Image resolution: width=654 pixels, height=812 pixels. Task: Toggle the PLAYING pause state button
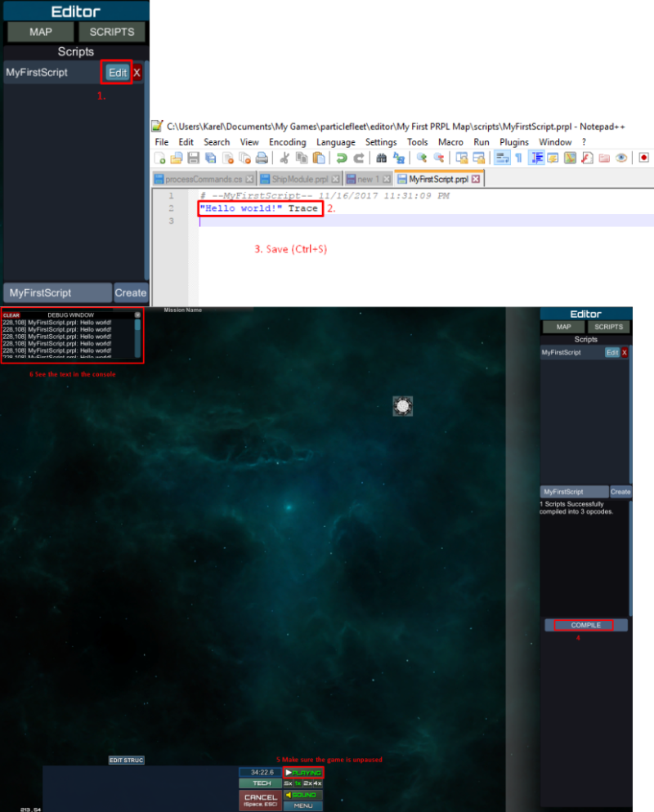point(303,772)
